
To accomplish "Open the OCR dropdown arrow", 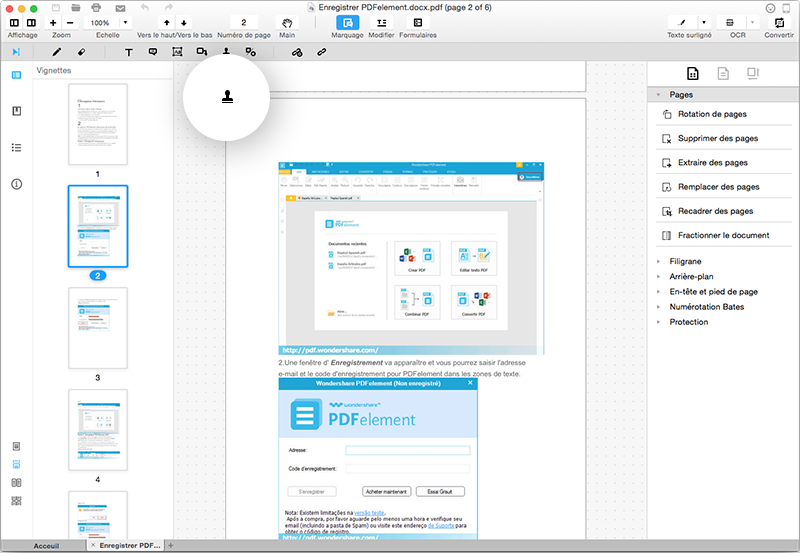I will point(752,22).
